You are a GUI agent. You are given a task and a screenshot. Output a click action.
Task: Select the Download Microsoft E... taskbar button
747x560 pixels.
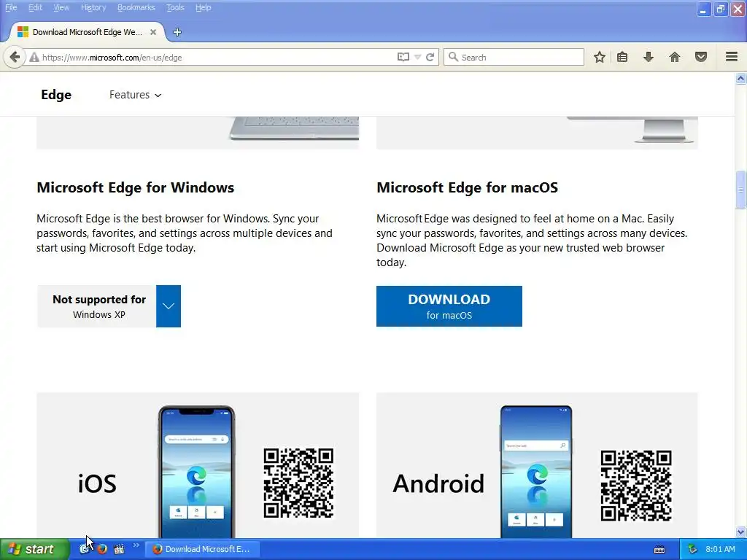coord(202,549)
